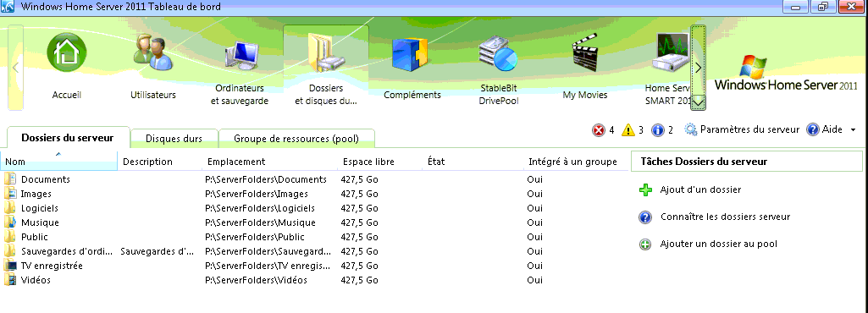Screen dimensions: 868x313
Task: Click path P:\ServerFolders\Documents
Action: [266, 179]
